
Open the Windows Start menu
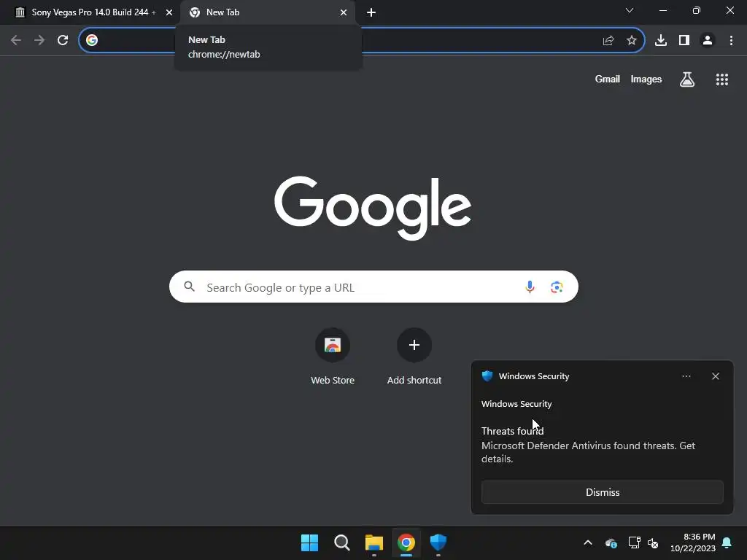pos(309,542)
